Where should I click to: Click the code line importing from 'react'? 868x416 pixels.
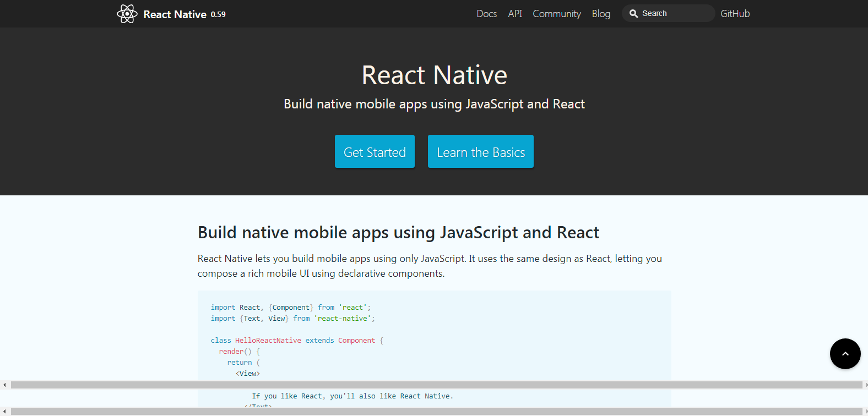click(x=291, y=308)
